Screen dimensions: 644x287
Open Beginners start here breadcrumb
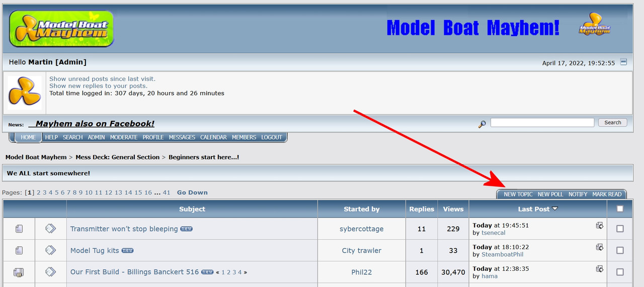click(204, 157)
